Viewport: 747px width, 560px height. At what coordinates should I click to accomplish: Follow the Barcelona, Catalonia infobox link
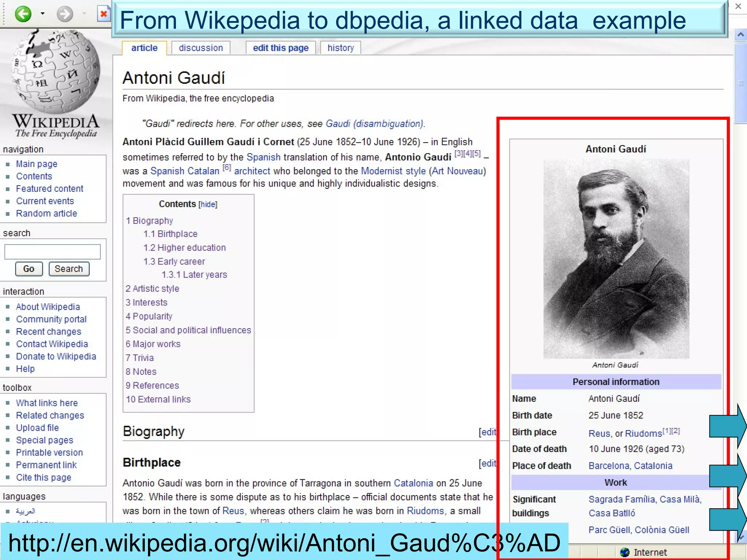point(630,466)
